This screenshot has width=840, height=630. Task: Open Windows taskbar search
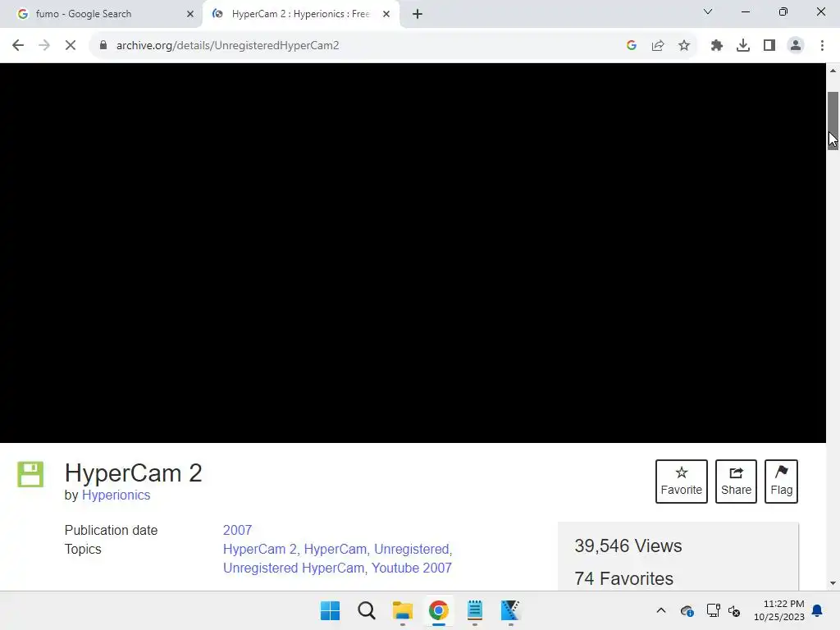367,610
